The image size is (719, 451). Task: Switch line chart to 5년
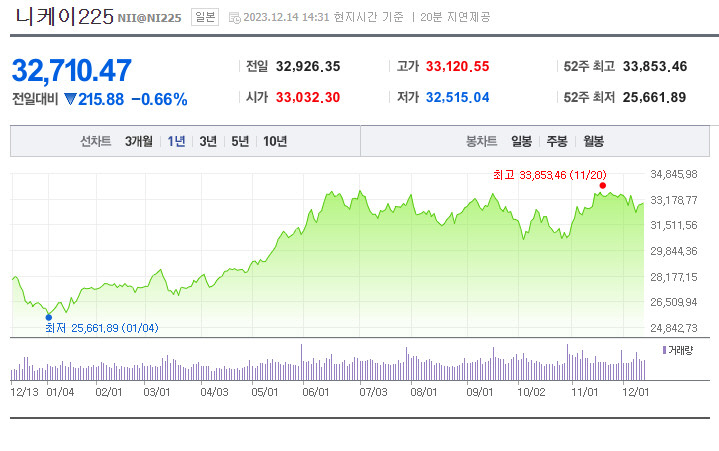(x=240, y=141)
